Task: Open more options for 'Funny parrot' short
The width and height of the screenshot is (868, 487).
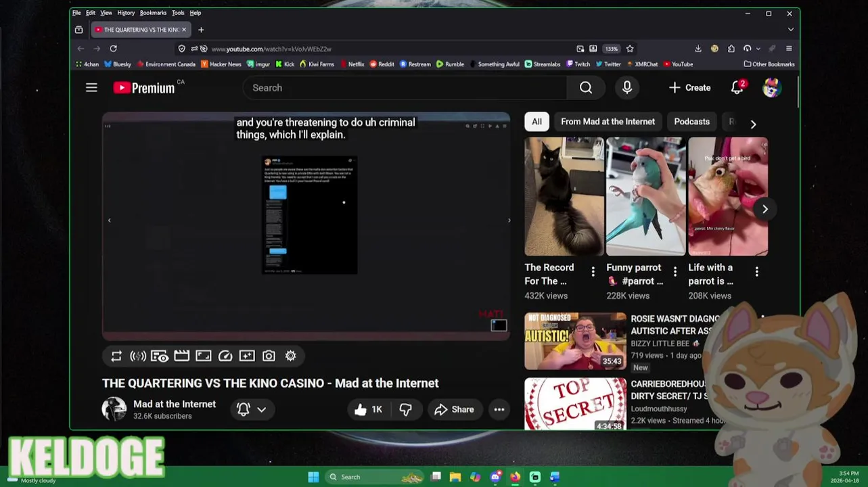Action: pos(675,271)
